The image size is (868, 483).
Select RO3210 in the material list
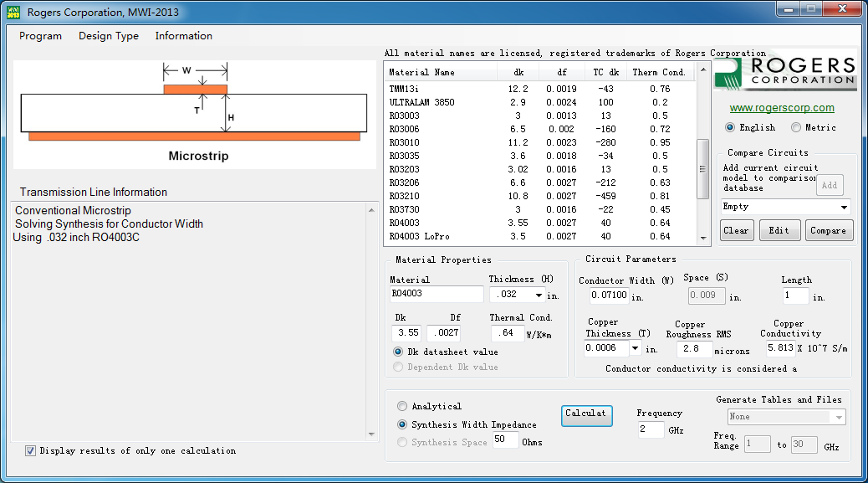pos(539,196)
